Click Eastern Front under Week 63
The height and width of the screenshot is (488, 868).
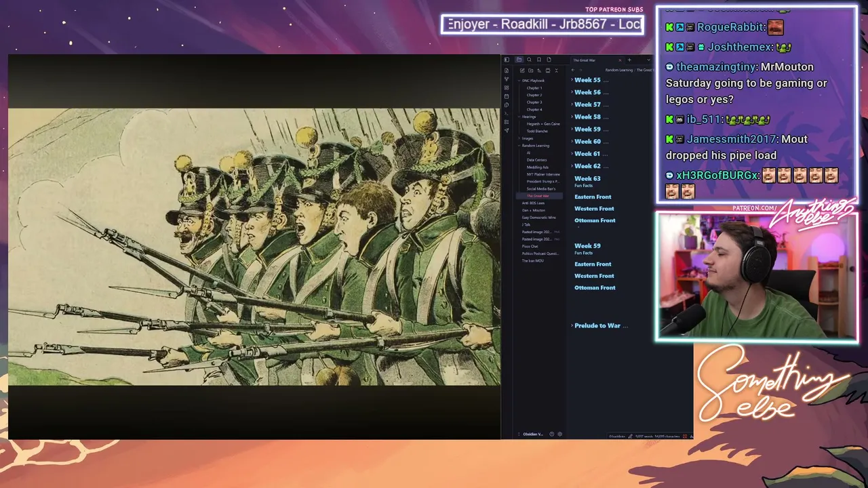pos(593,197)
